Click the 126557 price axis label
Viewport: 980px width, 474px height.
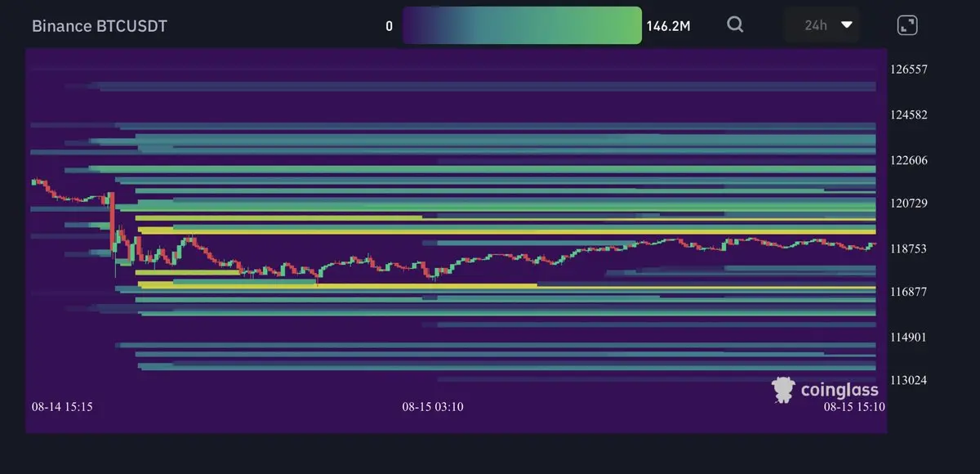[909, 69]
